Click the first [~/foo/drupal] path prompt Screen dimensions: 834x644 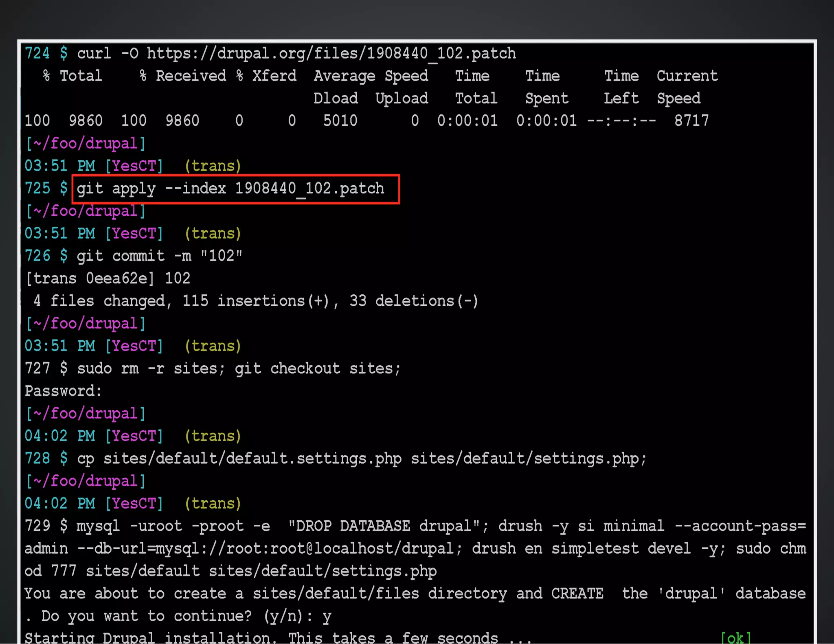click(x=85, y=143)
